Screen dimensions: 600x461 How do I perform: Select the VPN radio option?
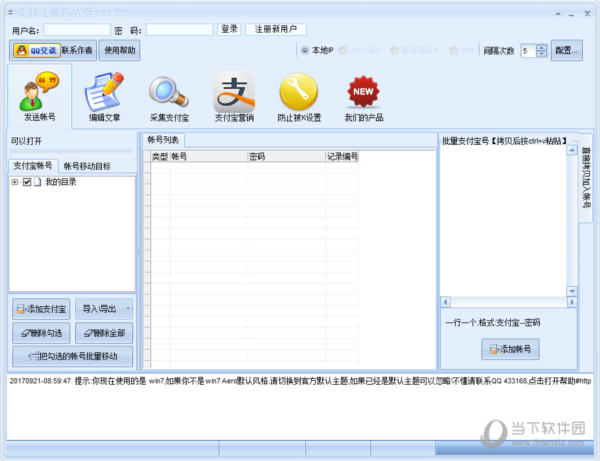[x=453, y=50]
